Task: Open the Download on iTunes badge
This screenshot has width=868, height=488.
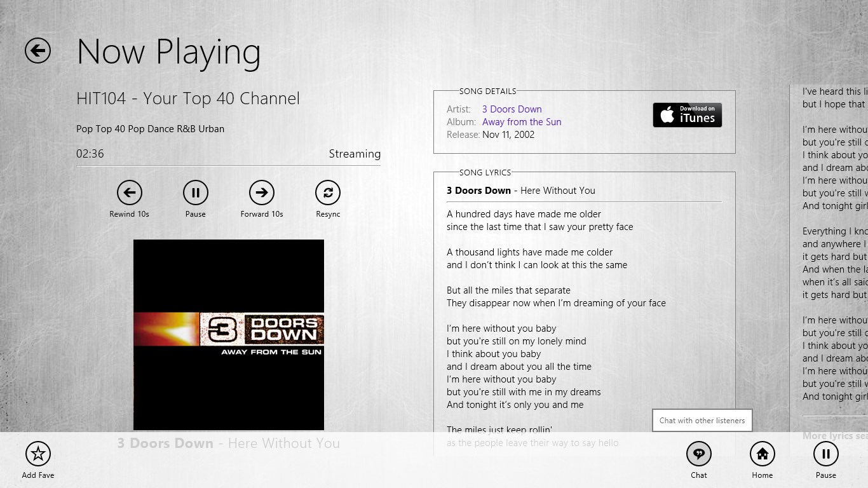Action: click(x=688, y=115)
